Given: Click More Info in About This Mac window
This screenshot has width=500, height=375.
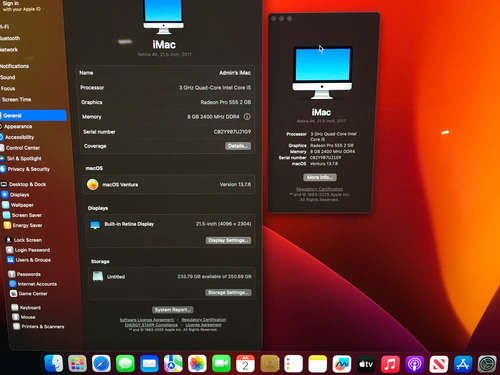Looking at the screenshot, I should (320, 177).
